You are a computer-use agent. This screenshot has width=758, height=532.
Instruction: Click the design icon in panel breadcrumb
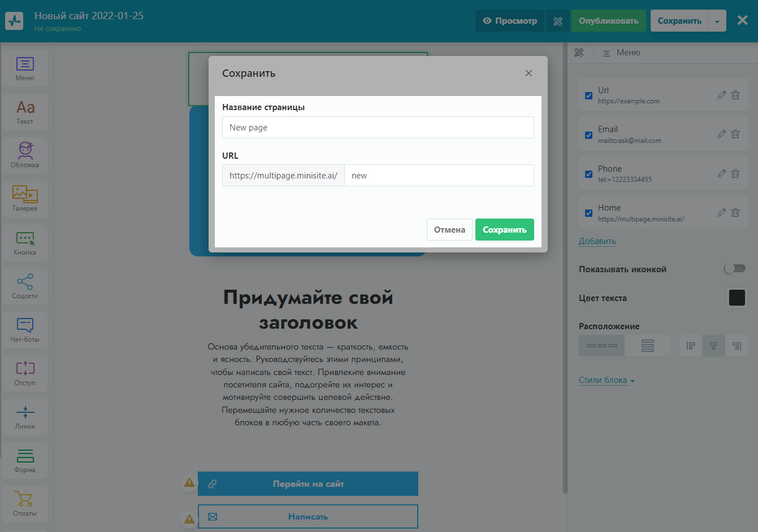579,53
